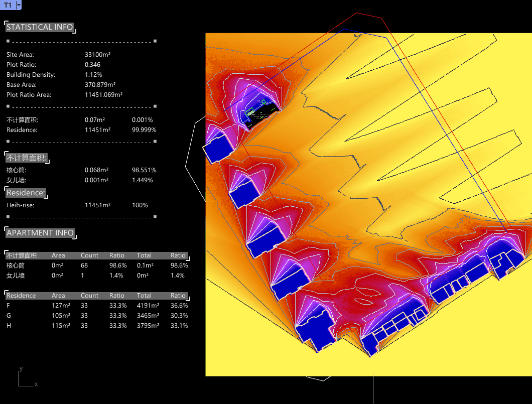The height and width of the screenshot is (404, 532).
Task: Click the T1 viewport tab
Action: [x=8, y=5]
